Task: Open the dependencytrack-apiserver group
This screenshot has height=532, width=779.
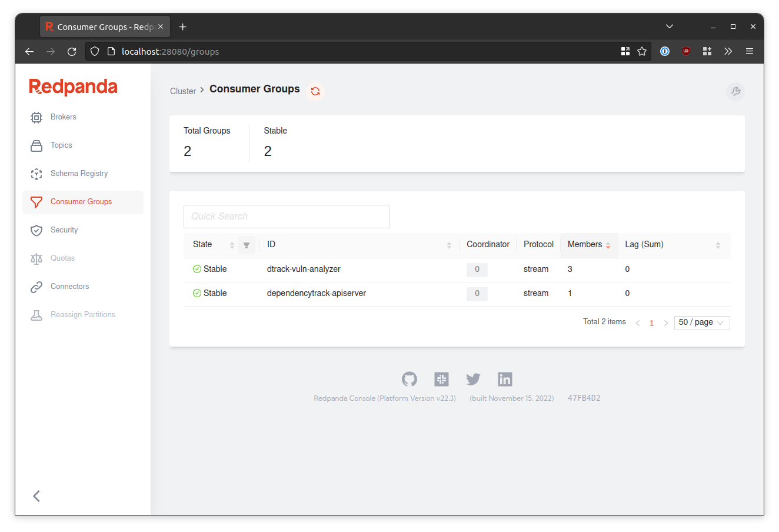Action: click(x=317, y=293)
